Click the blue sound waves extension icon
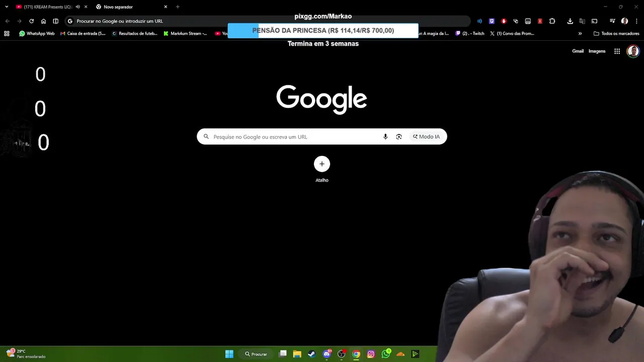The width and height of the screenshot is (644, 362). [x=479, y=21]
